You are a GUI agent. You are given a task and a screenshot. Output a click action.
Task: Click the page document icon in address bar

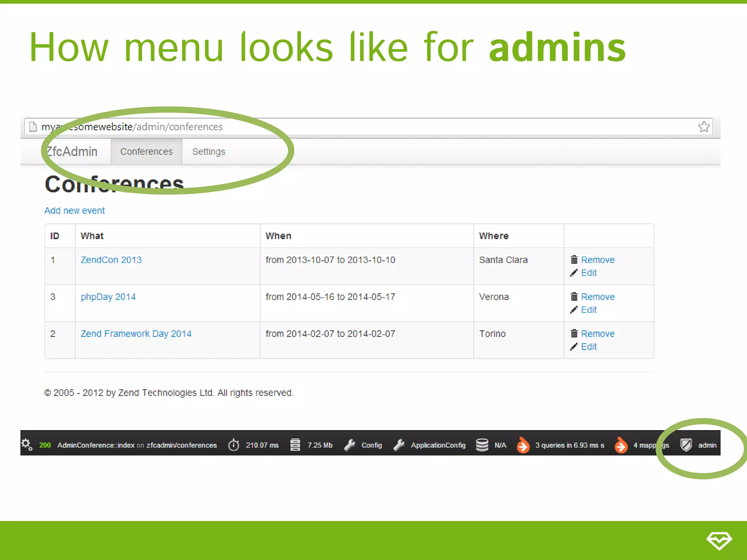click(33, 127)
